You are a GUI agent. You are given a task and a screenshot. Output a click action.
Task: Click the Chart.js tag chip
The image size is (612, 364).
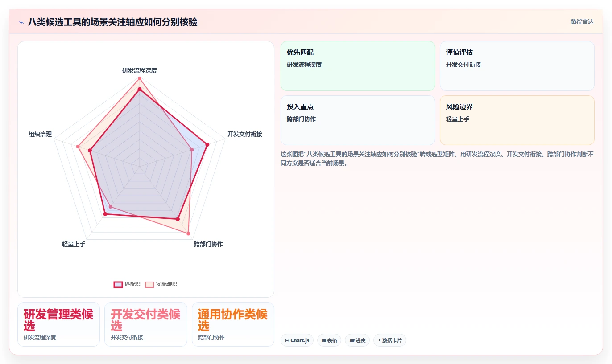297,340
